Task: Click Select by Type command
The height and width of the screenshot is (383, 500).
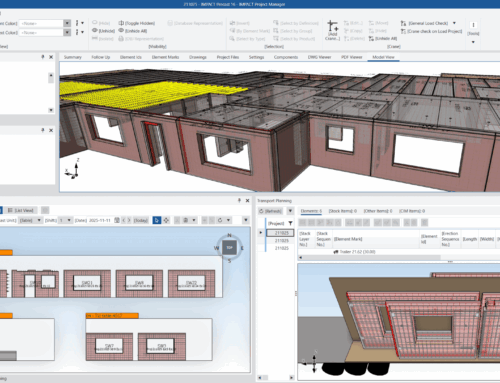Action: point(247,39)
